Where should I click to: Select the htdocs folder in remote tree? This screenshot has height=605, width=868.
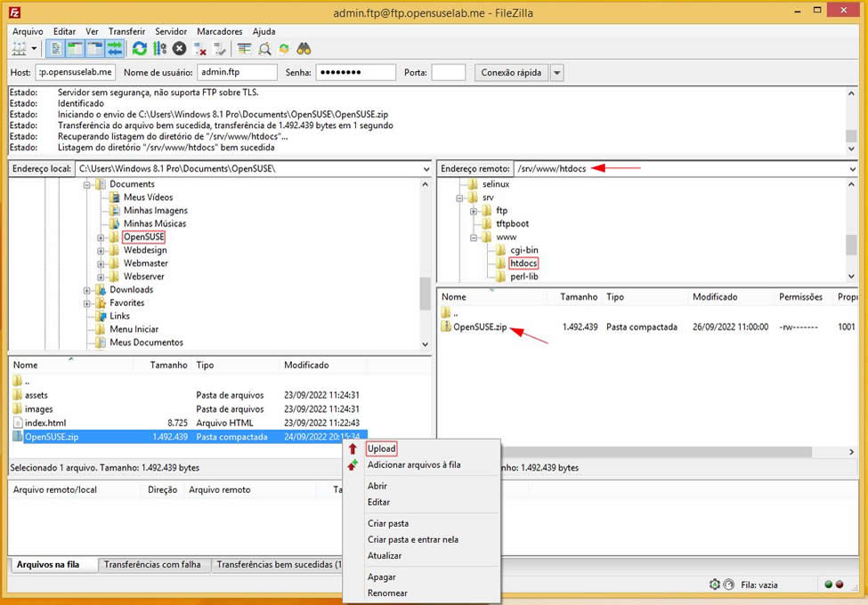523,263
